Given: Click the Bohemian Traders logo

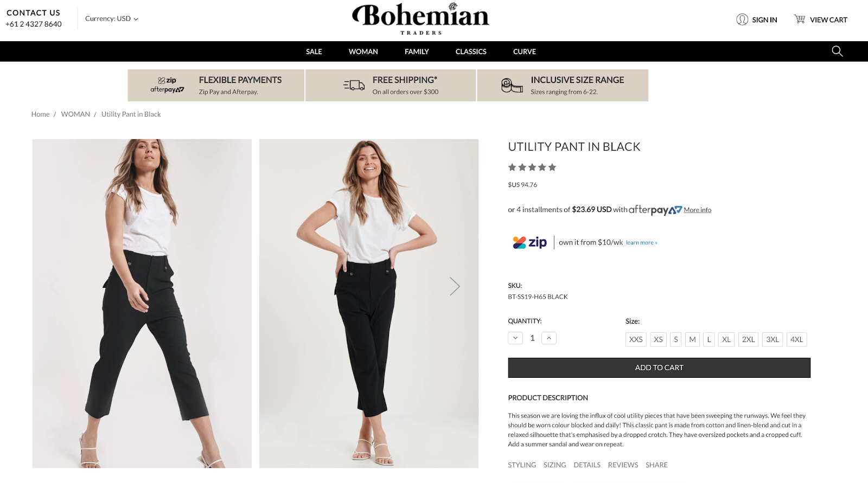Looking at the screenshot, I should coord(420,19).
